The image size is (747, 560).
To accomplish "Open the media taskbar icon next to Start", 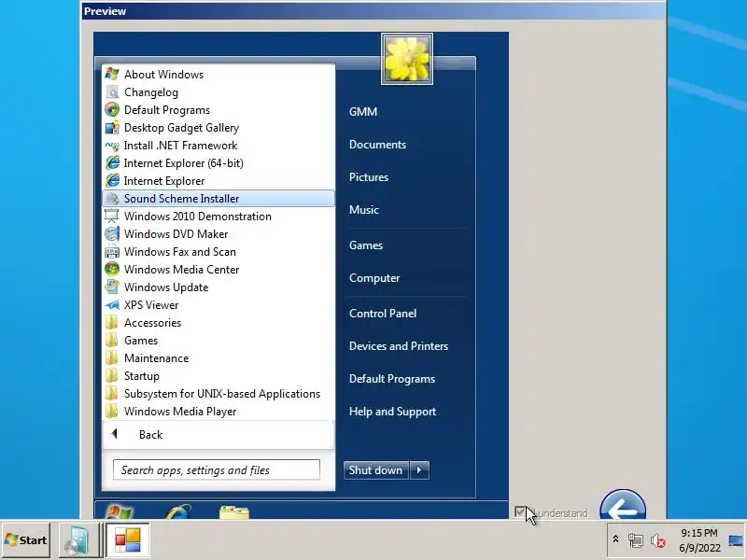I will click(x=78, y=540).
